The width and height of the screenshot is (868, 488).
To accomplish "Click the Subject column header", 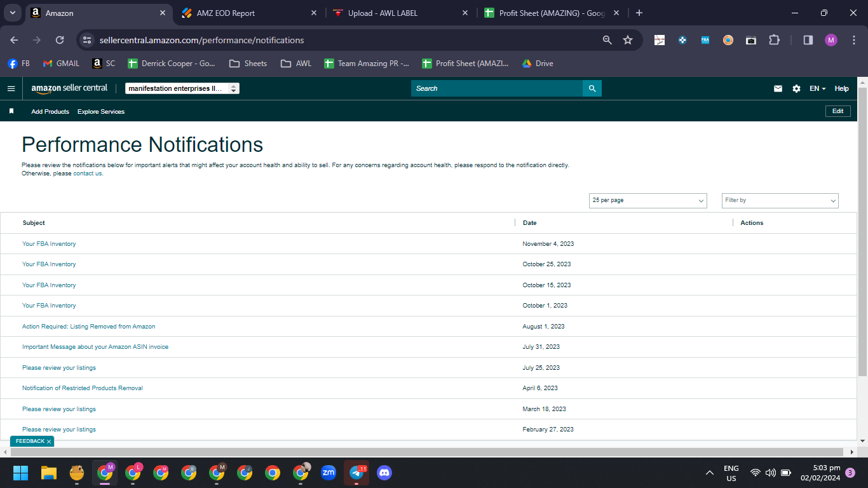I will (x=34, y=223).
